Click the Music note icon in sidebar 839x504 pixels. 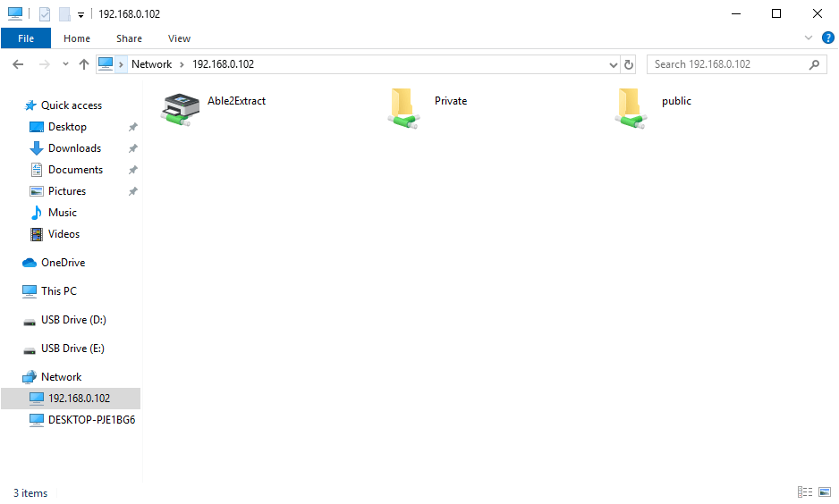[x=37, y=213]
